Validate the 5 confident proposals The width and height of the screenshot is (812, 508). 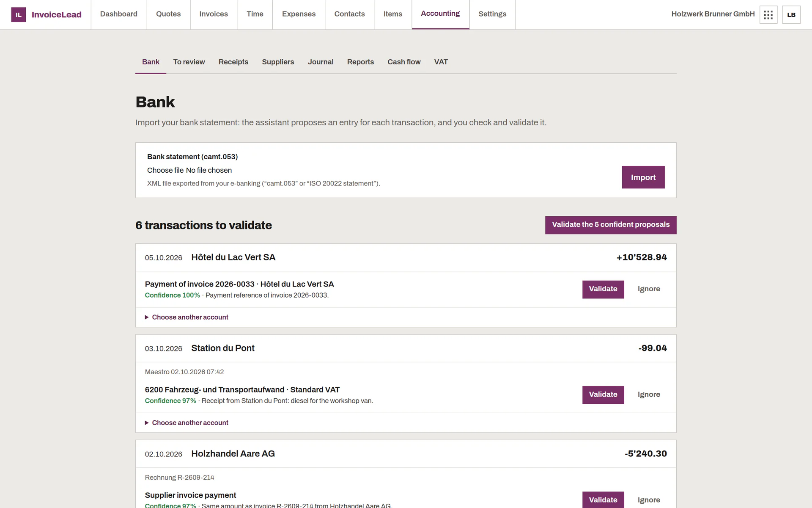pyautogui.click(x=611, y=225)
